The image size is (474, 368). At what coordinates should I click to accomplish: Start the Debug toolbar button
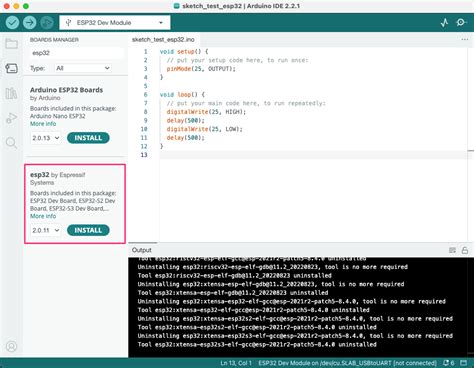pos(47,23)
